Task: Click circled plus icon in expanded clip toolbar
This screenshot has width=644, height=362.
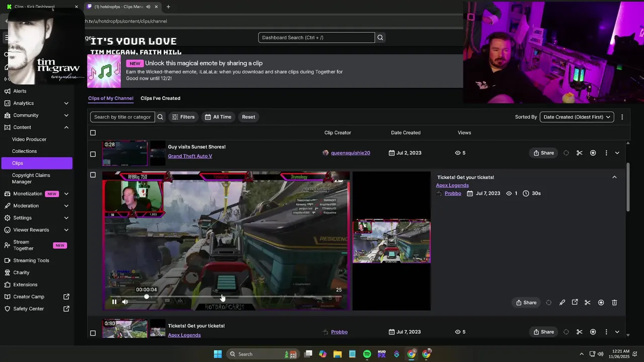Action: [601, 302]
